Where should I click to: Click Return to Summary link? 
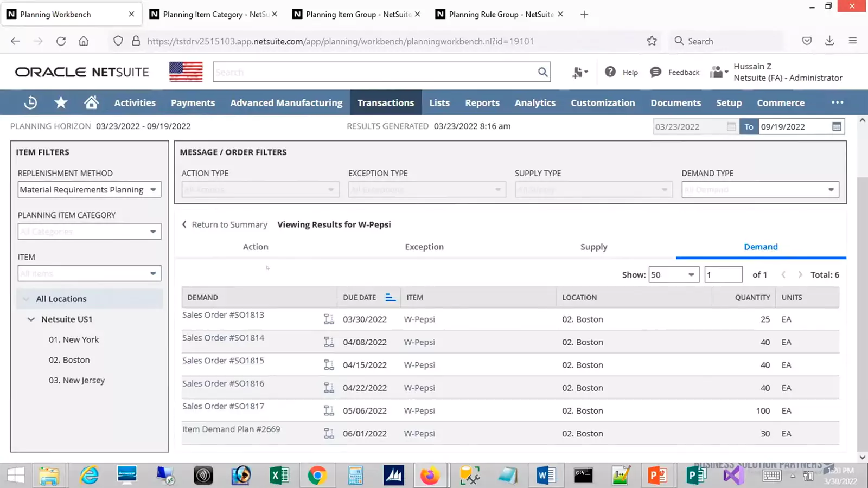tap(225, 224)
